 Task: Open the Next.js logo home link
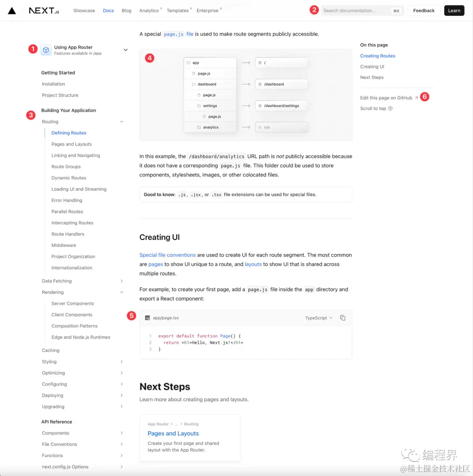click(x=44, y=11)
